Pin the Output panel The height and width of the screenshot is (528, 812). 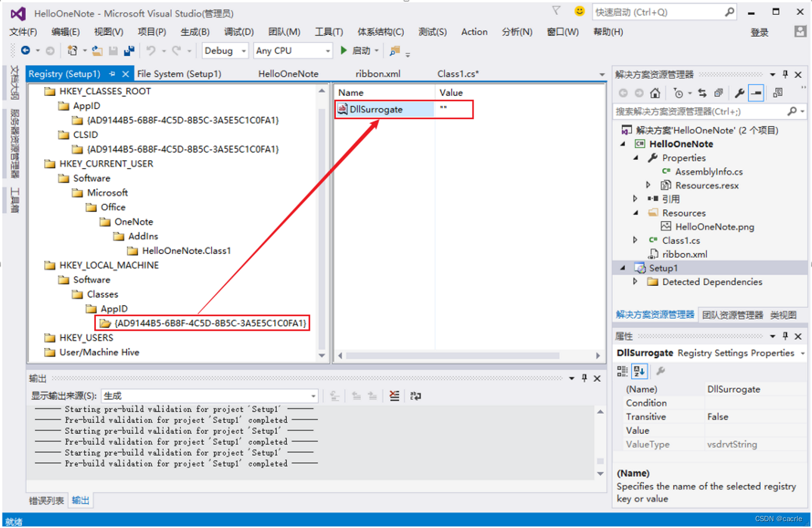coord(584,378)
